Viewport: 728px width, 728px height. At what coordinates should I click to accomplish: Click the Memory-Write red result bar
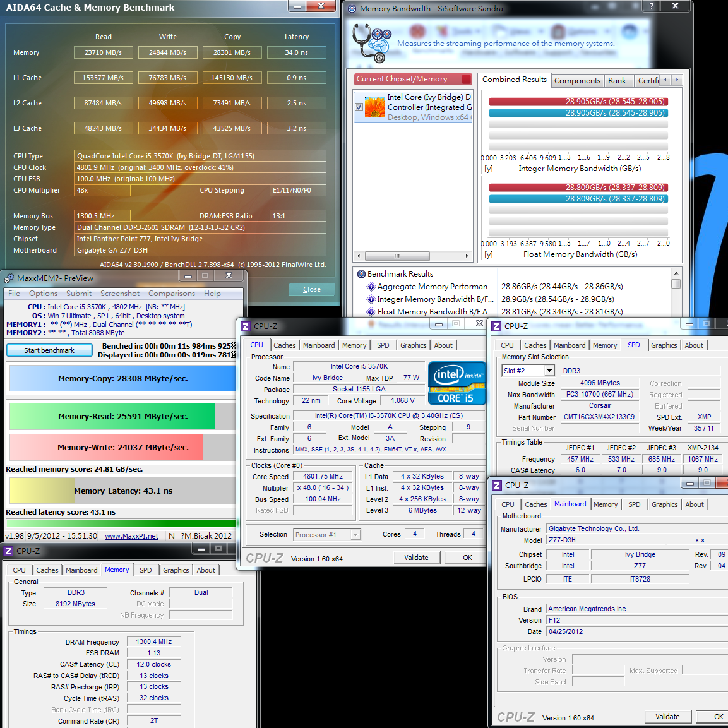106,447
